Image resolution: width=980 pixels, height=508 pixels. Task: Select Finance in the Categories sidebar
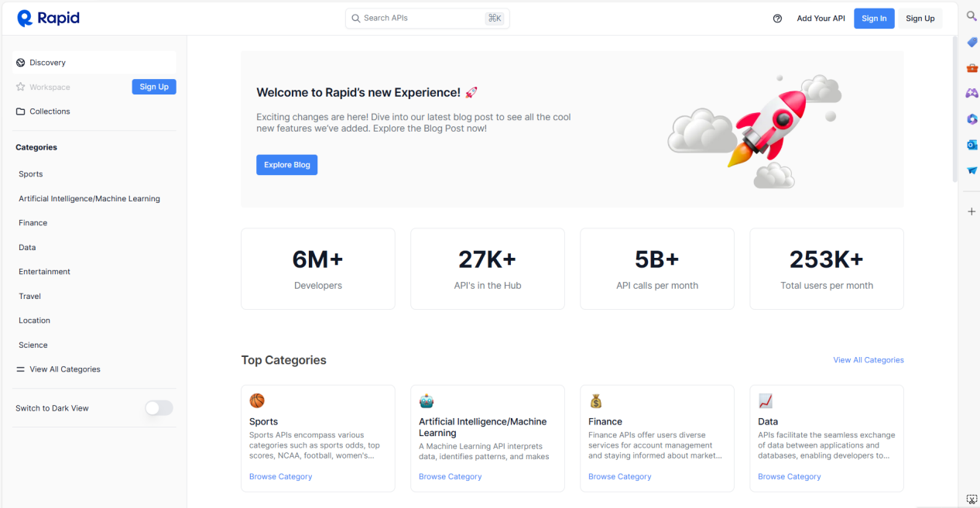point(33,223)
